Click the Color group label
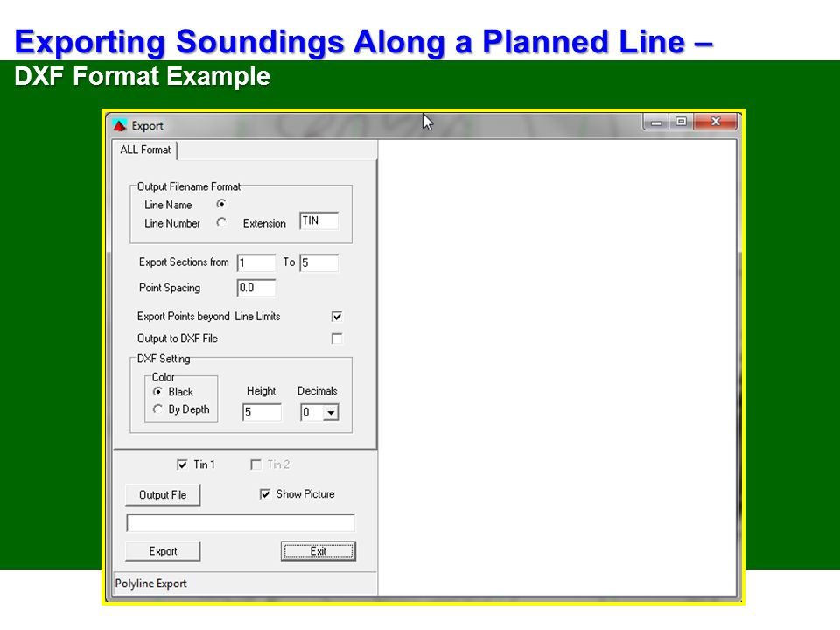This screenshot has width=840, height=630. tap(164, 377)
